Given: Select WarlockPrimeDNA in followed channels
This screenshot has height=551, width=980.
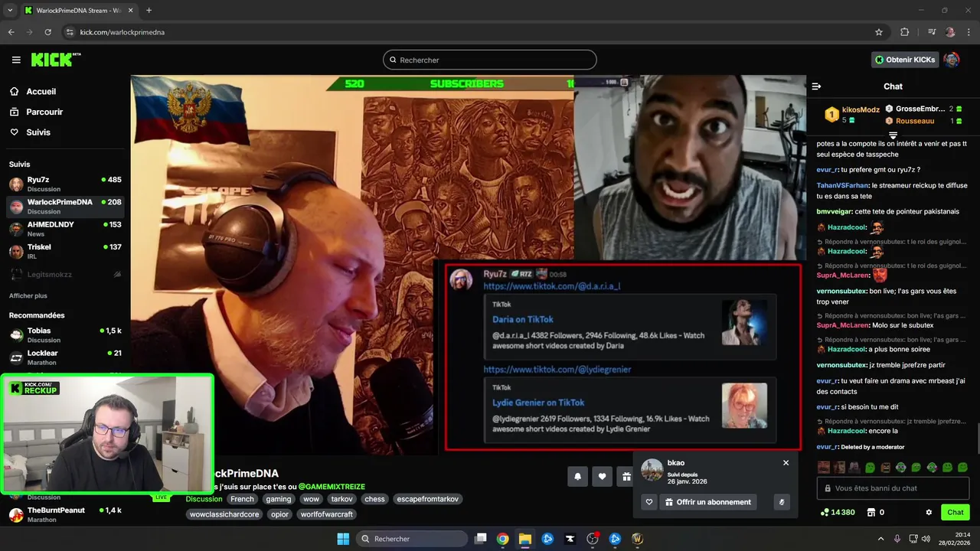Looking at the screenshot, I should tap(65, 207).
